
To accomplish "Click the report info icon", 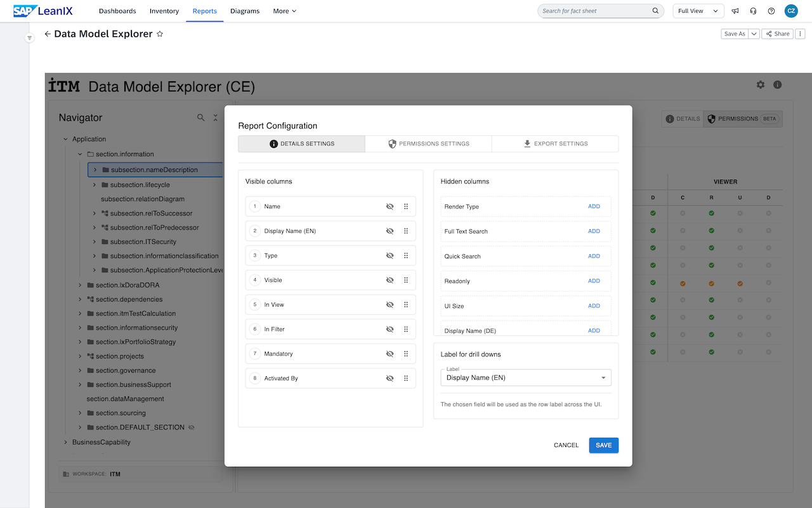I will tap(778, 85).
